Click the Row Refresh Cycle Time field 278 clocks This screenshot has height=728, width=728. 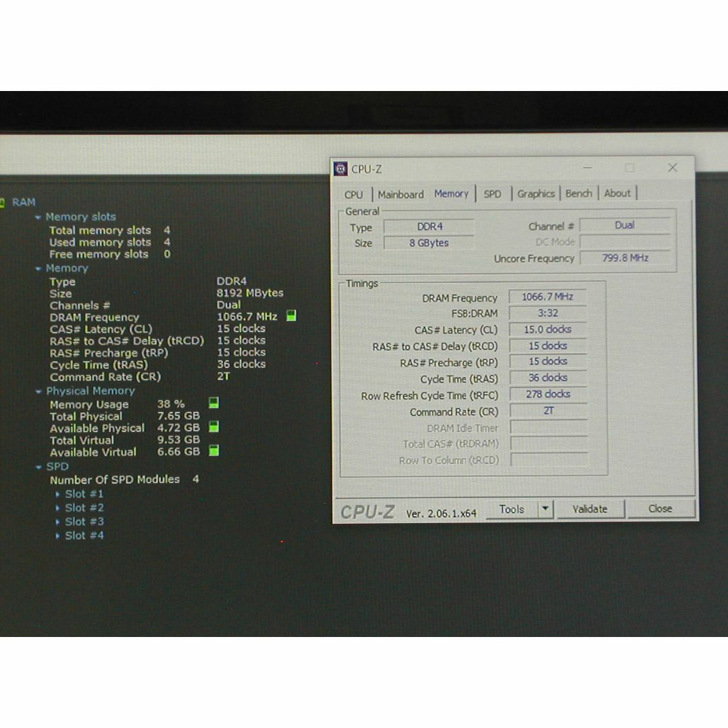548,394
